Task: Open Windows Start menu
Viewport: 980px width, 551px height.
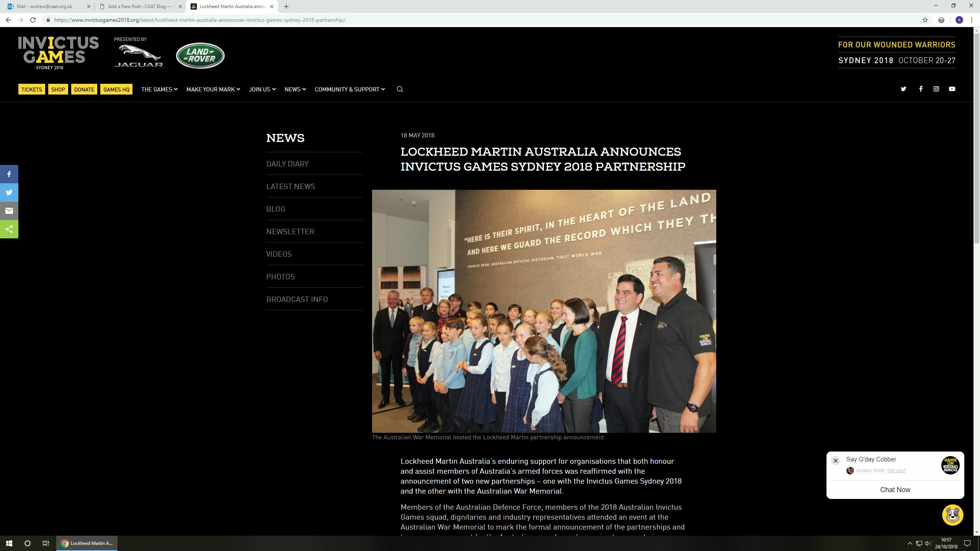Action: point(9,543)
